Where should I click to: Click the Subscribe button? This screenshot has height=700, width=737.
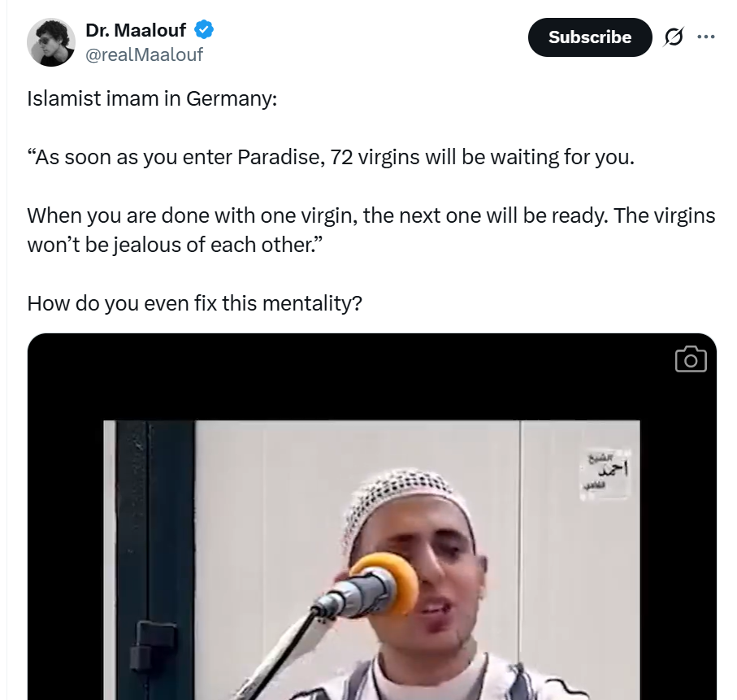[x=590, y=37]
